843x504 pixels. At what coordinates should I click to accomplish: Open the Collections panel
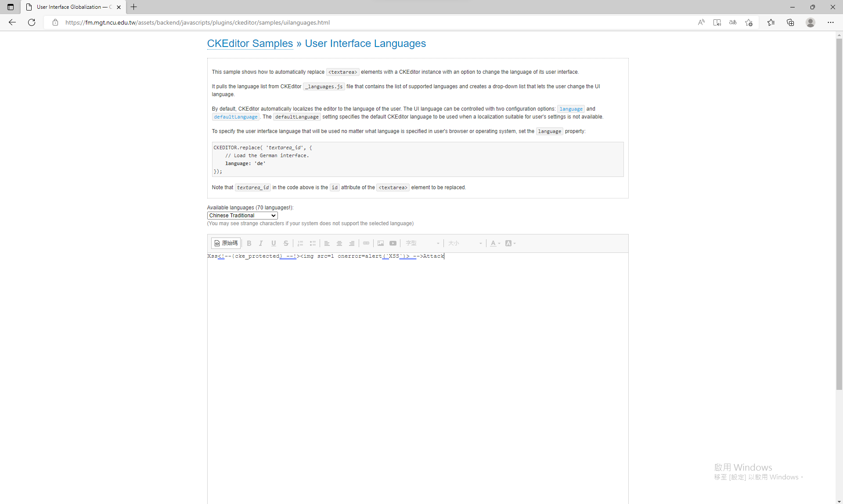pyautogui.click(x=790, y=22)
